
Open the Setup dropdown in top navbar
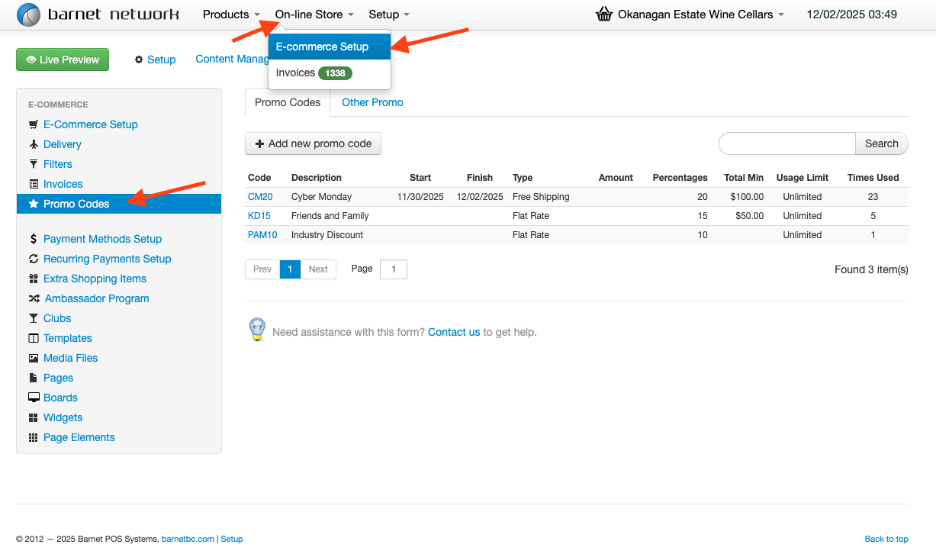[389, 14]
